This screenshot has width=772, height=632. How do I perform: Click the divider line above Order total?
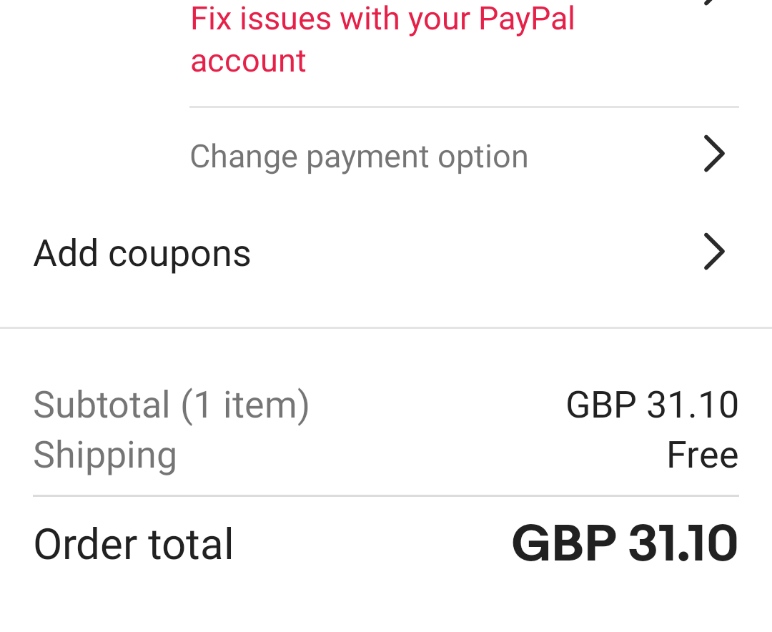tap(385, 496)
